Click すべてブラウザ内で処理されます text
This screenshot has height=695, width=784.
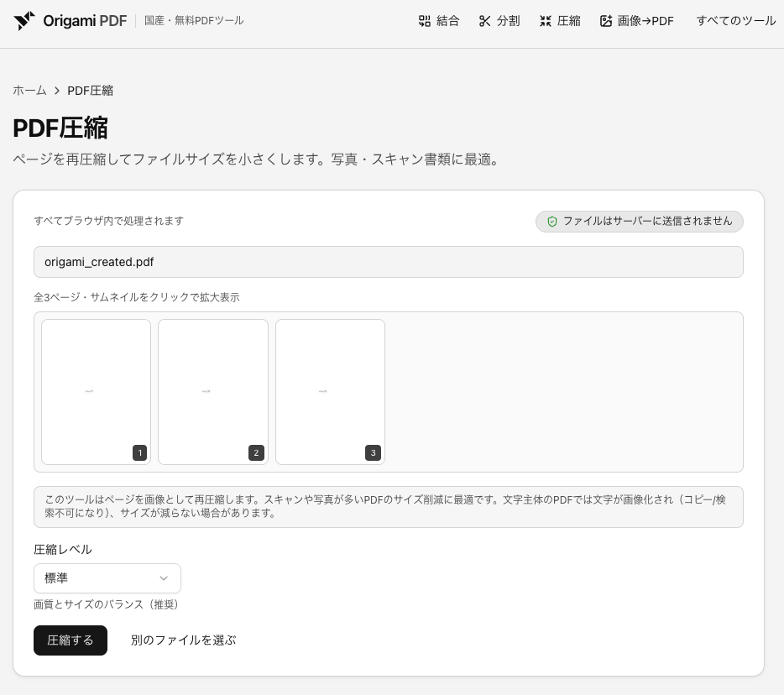coord(108,221)
